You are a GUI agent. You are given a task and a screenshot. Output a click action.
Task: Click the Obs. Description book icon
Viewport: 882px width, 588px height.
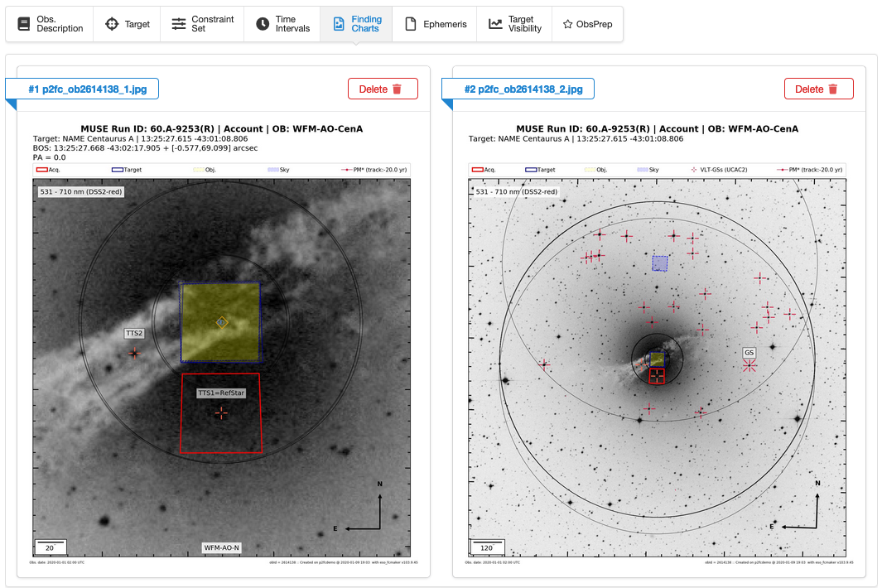tap(23, 24)
